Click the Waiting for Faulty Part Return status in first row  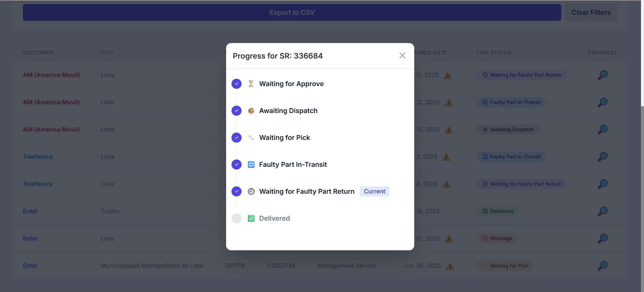coord(522,75)
